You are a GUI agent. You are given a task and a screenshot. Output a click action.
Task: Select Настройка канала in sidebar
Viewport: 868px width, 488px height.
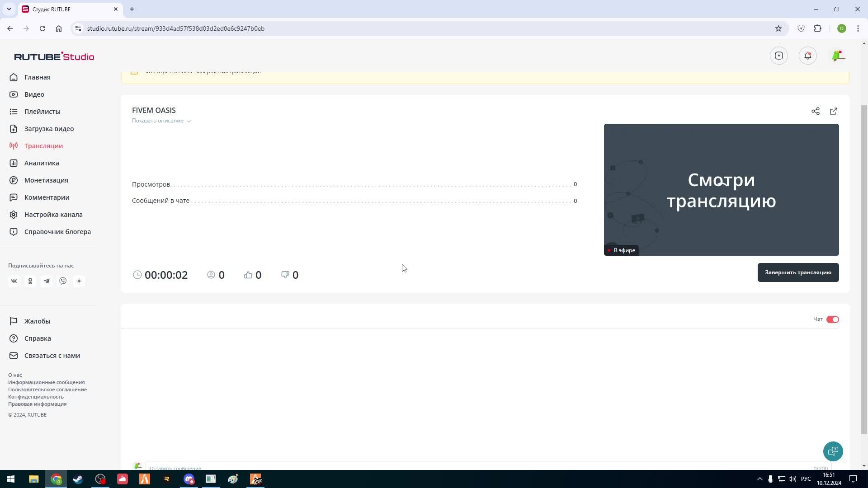coord(53,215)
